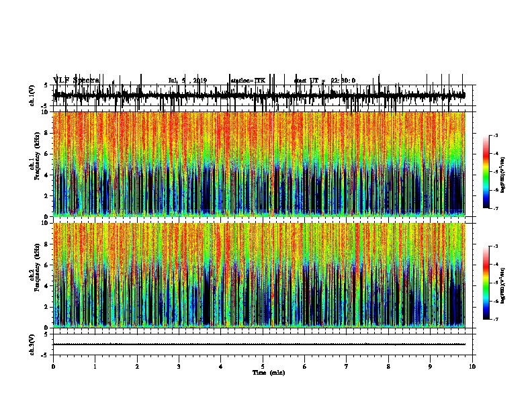
Task: Click the 2 kHz tick on ch.2 frequency axis
Action: tap(46, 307)
